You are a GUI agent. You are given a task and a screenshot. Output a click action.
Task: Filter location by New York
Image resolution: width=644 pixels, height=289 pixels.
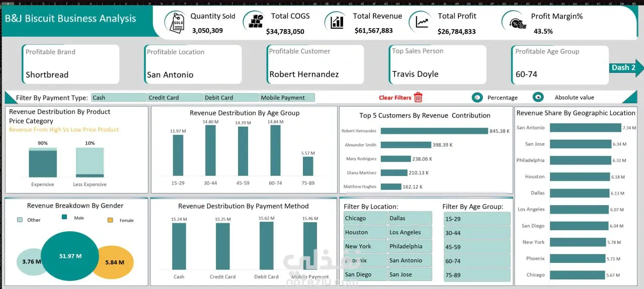tap(365, 246)
